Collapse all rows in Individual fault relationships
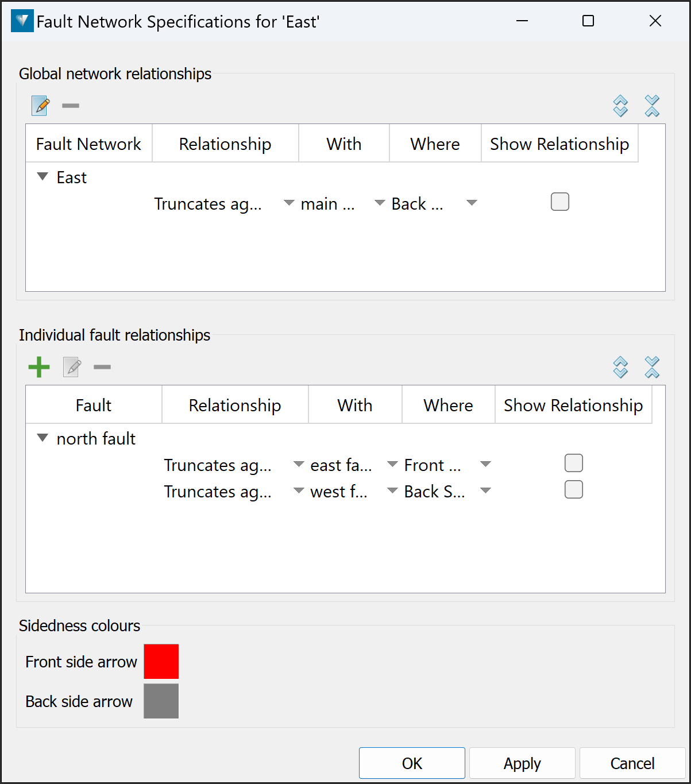The width and height of the screenshot is (691, 784). click(652, 367)
